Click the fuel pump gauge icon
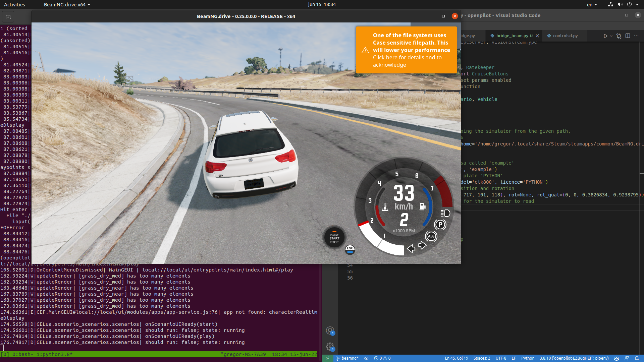This screenshot has width=644, height=362. (423, 206)
